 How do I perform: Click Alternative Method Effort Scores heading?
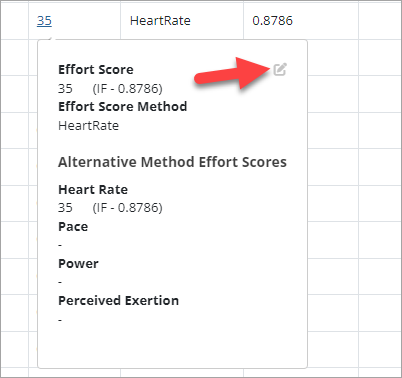(x=172, y=162)
